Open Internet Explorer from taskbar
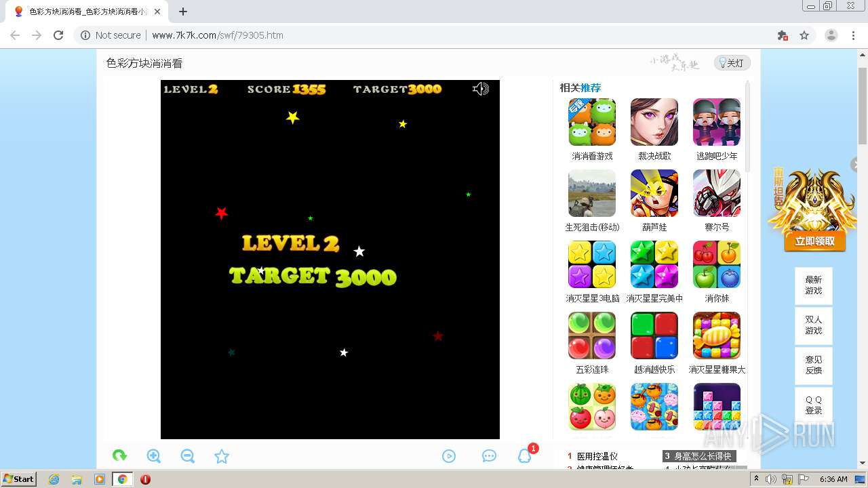 (x=54, y=479)
